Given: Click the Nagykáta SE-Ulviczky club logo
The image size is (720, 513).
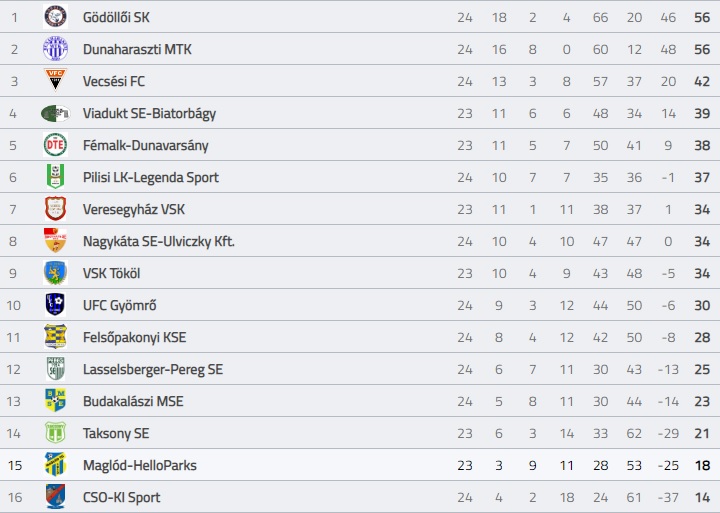Looking at the screenshot, I should click(55, 241).
